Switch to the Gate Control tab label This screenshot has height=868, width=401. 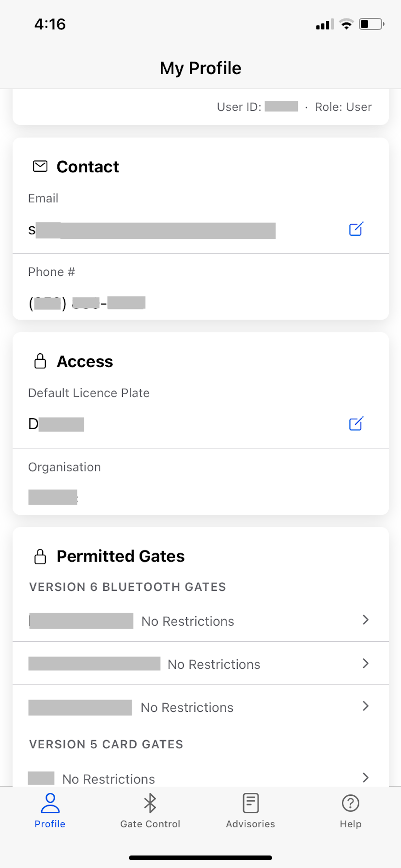coord(150,824)
